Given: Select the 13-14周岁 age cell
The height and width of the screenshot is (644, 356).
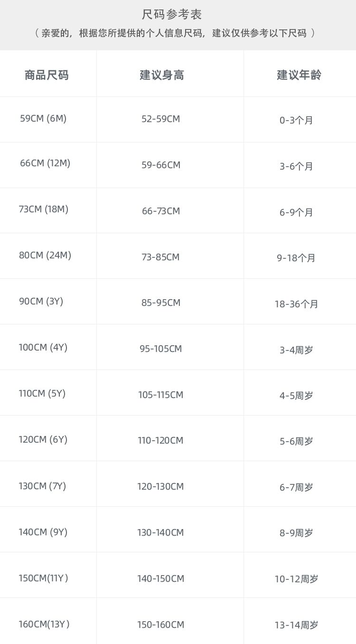Looking at the screenshot, I should pyautogui.click(x=296, y=625).
